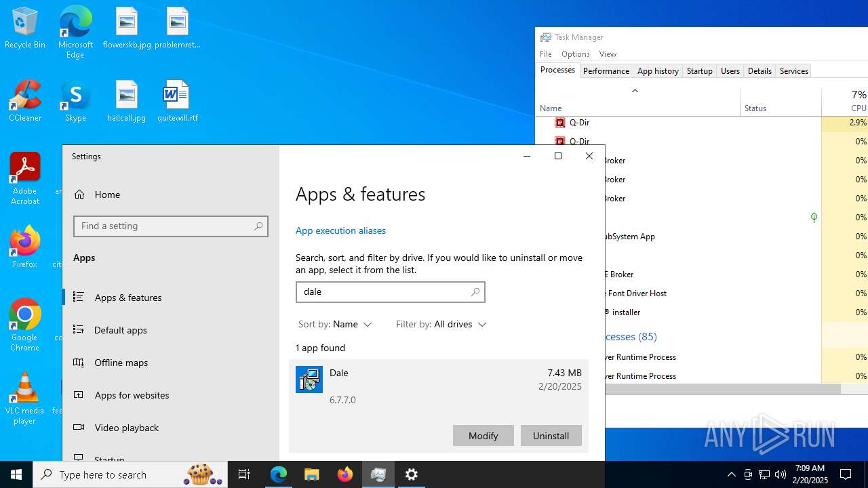Click the Find a setting field
The image size is (868, 488).
click(x=171, y=226)
